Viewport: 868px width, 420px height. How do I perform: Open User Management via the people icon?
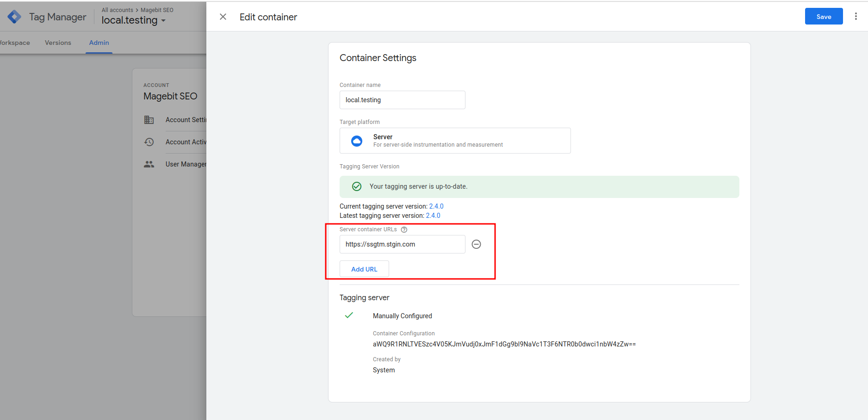(x=149, y=164)
